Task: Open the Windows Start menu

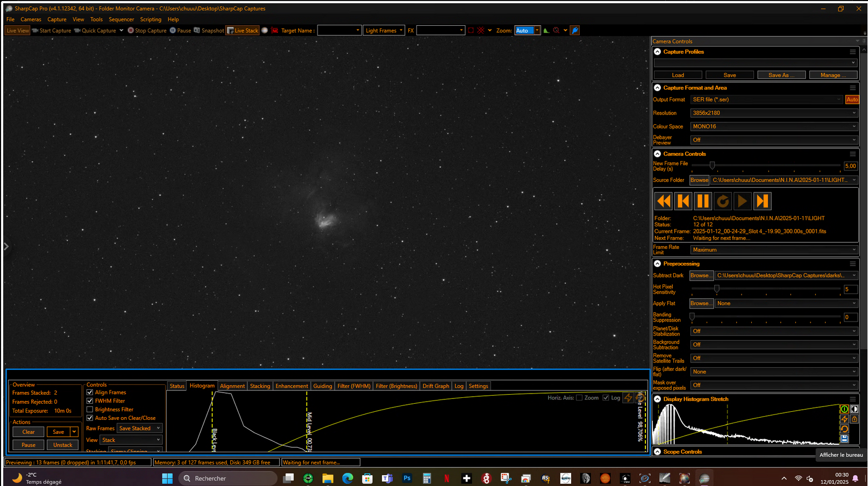Action: 167,478
